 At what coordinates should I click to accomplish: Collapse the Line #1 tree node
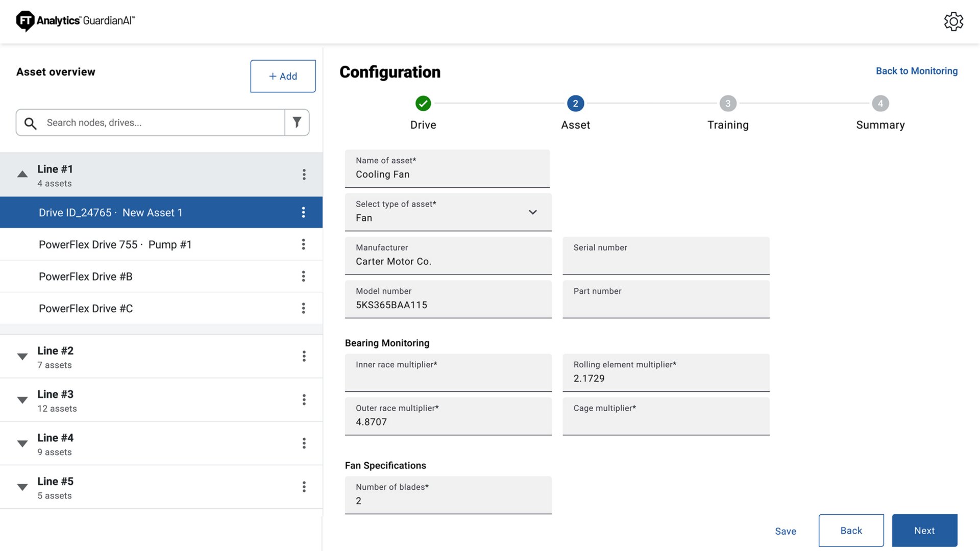click(x=22, y=174)
